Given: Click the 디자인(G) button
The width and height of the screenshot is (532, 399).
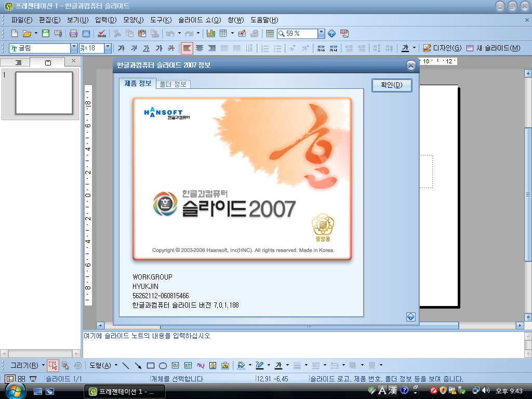Looking at the screenshot, I should [x=443, y=48].
